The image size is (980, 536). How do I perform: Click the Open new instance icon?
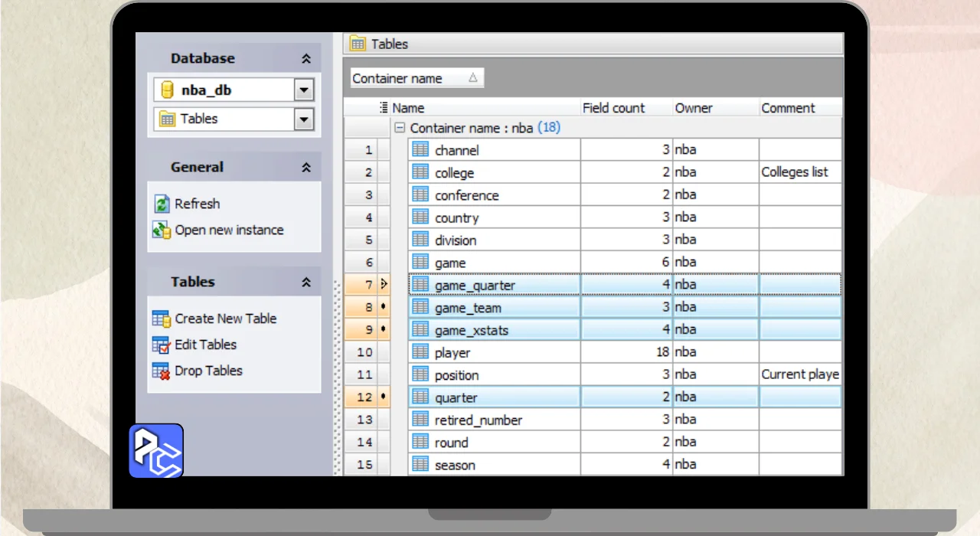(x=162, y=230)
